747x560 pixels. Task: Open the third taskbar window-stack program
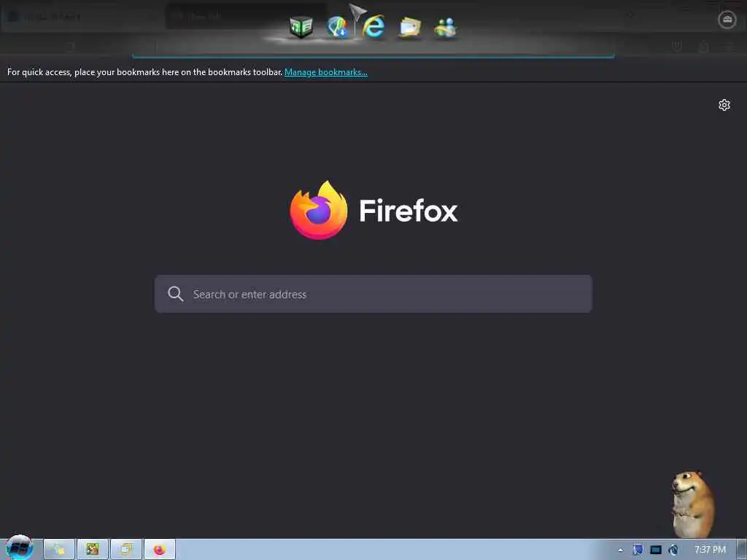point(126,550)
